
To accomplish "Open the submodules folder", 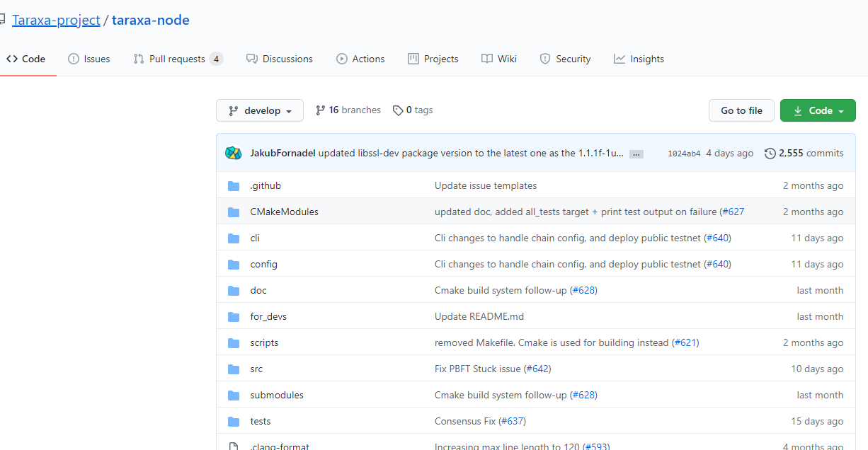I will (277, 395).
